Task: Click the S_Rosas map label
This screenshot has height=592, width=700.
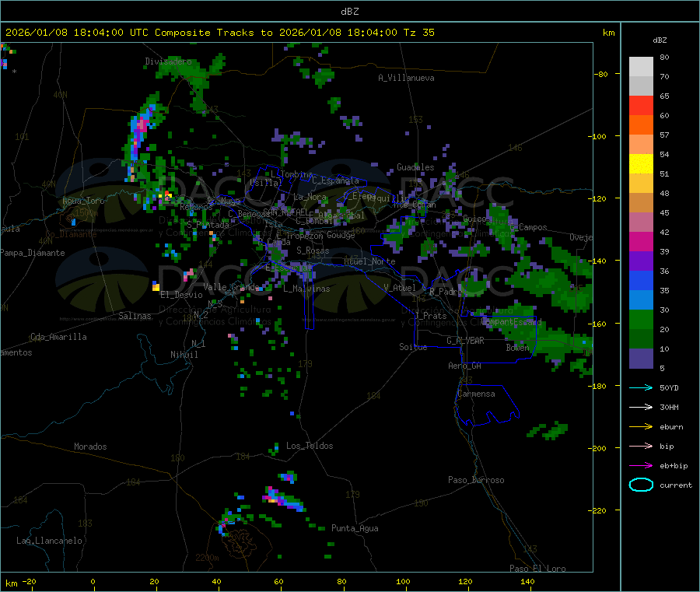Action: point(313,251)
